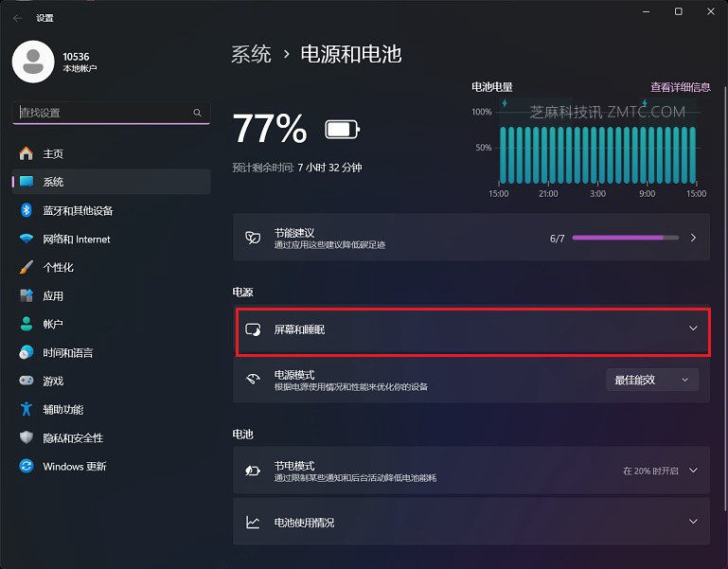Click the 电源模式 gauge icon

point(253,380)
